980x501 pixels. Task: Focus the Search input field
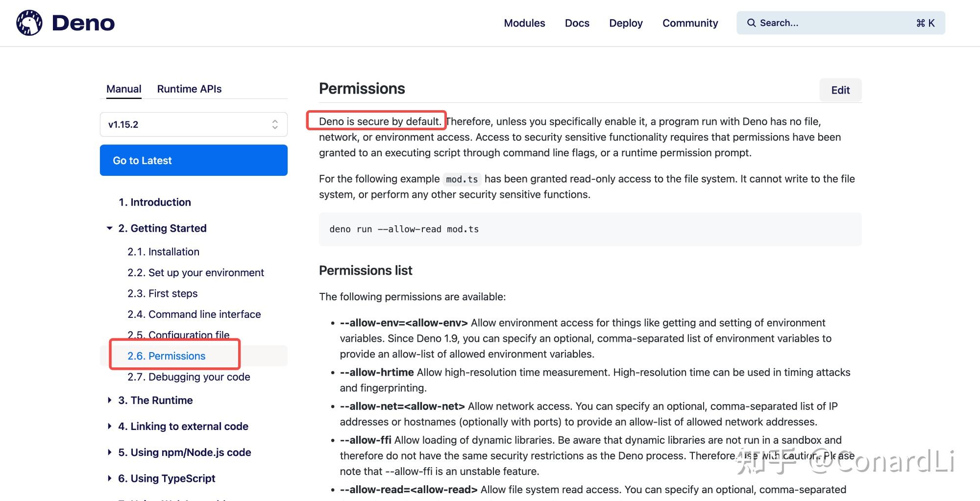(840, 23)
